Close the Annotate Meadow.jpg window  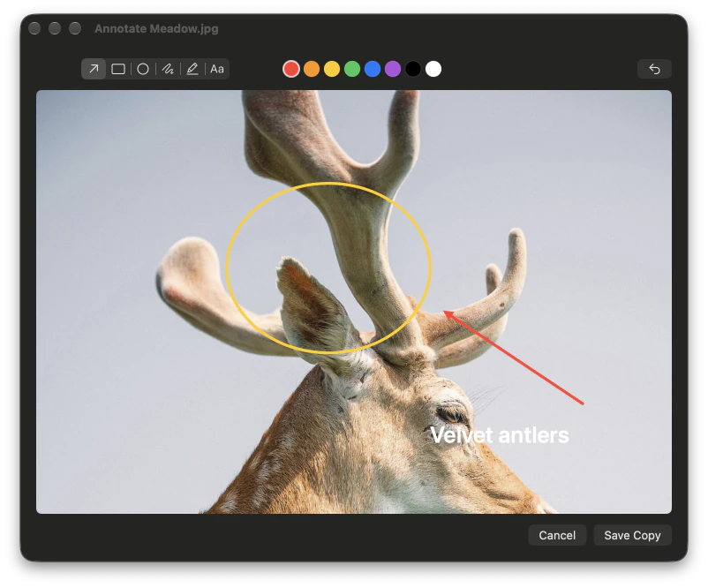click(x=34, y=28)
